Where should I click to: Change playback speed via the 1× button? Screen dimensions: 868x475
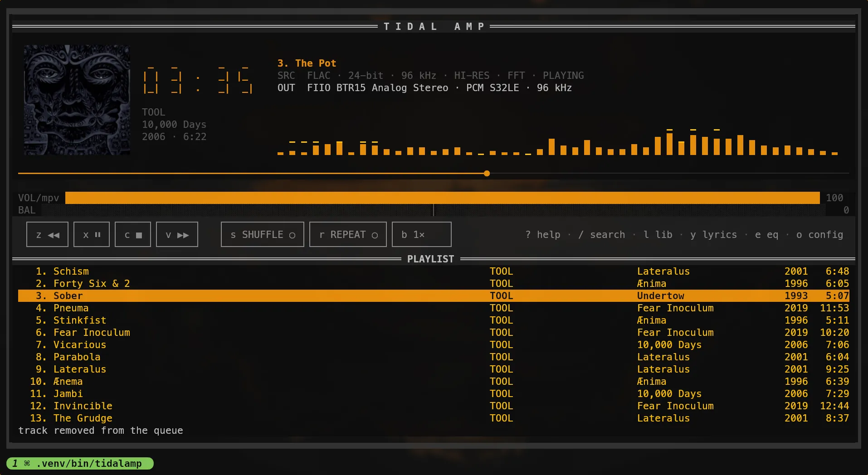coord(421,234)
